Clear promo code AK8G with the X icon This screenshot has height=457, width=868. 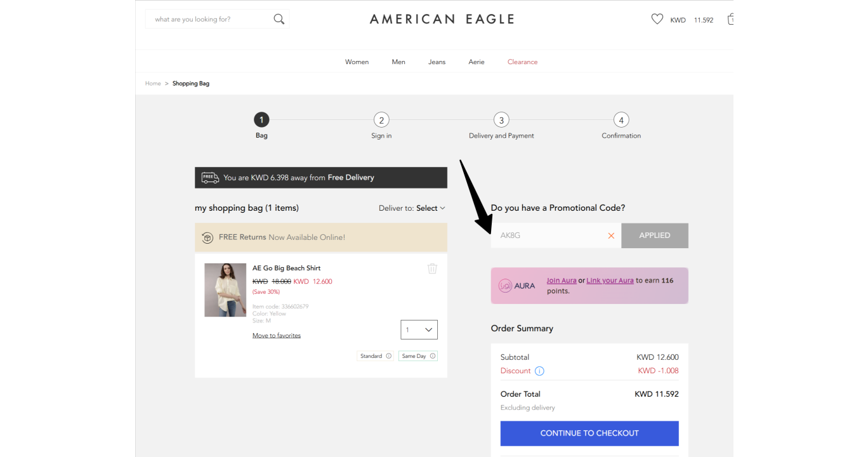(x=611, y=235)
